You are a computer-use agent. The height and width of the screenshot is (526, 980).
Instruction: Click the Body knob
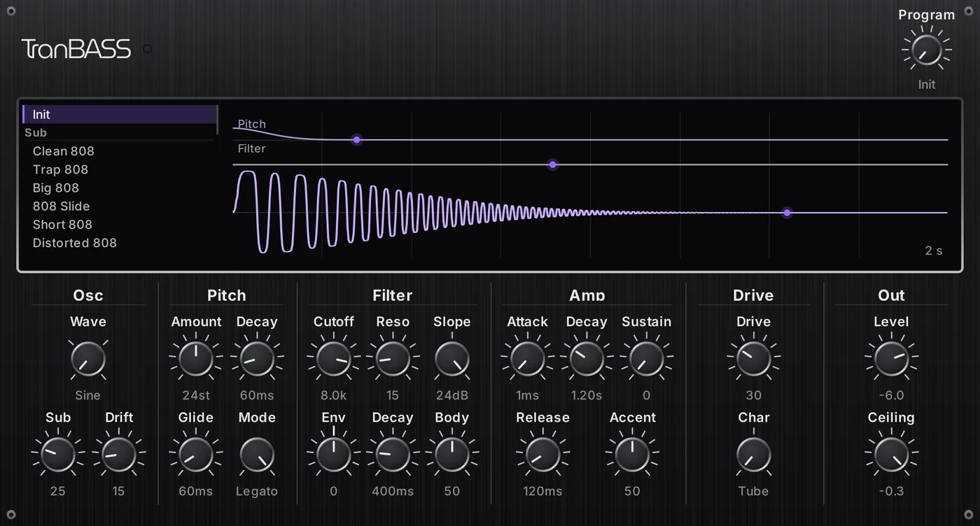452,455
